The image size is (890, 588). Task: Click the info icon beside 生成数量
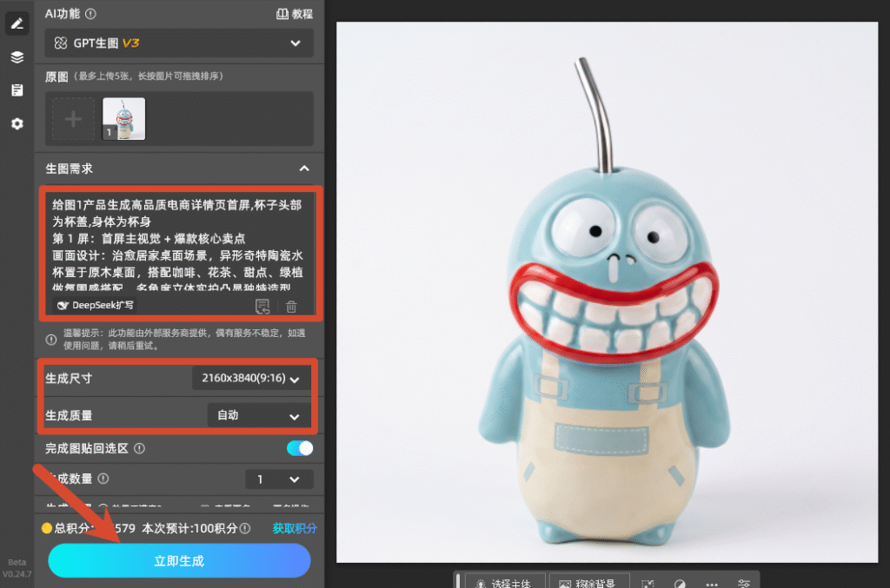coord(103,479)
